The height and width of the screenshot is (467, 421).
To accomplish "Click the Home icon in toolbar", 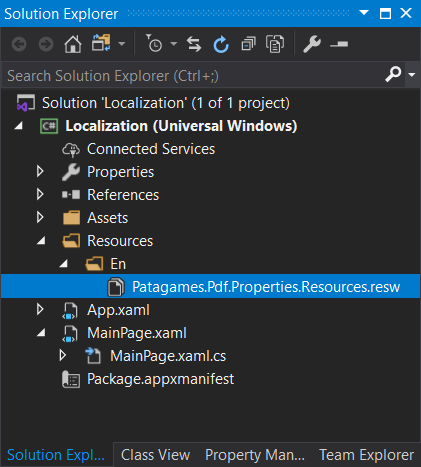I will pos(73,44).
